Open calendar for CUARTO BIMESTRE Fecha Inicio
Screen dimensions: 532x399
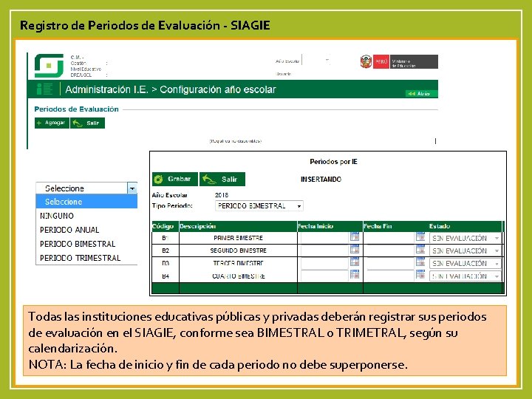coord(354,274)
